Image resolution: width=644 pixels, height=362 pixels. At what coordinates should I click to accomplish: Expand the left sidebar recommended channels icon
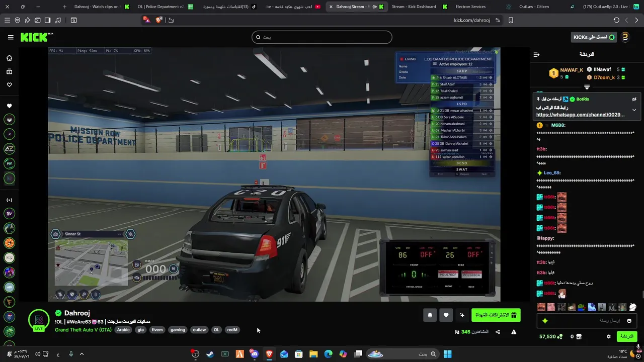[x=9, y=200]
